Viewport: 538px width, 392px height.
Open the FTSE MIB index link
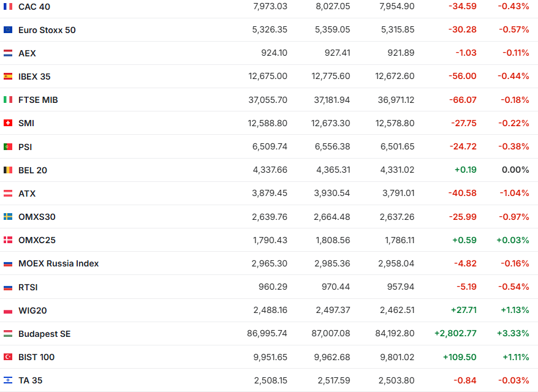(38, 100)
